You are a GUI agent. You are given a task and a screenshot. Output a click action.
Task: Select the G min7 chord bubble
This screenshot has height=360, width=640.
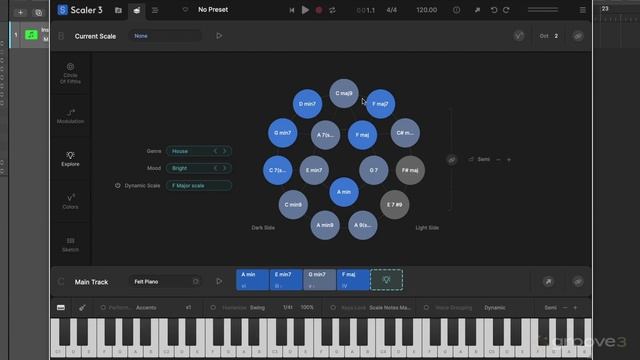pos(282,133)
